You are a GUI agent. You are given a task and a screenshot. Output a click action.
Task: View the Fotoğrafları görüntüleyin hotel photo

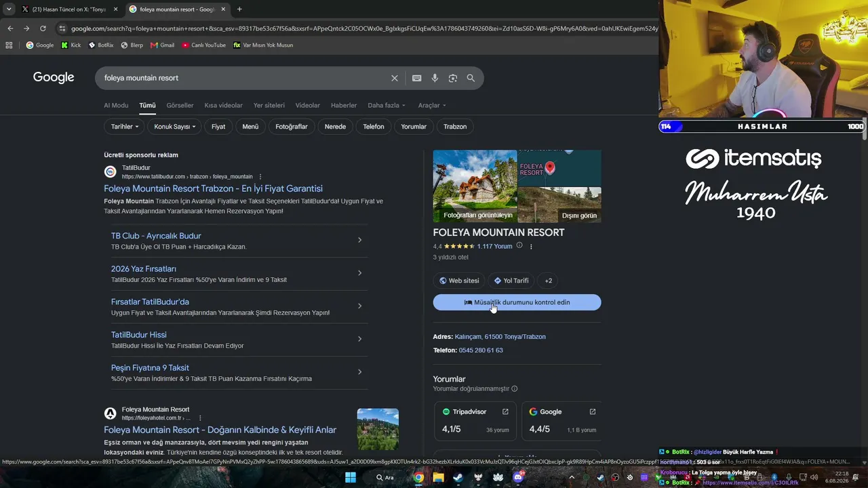[x=475, y=186]
